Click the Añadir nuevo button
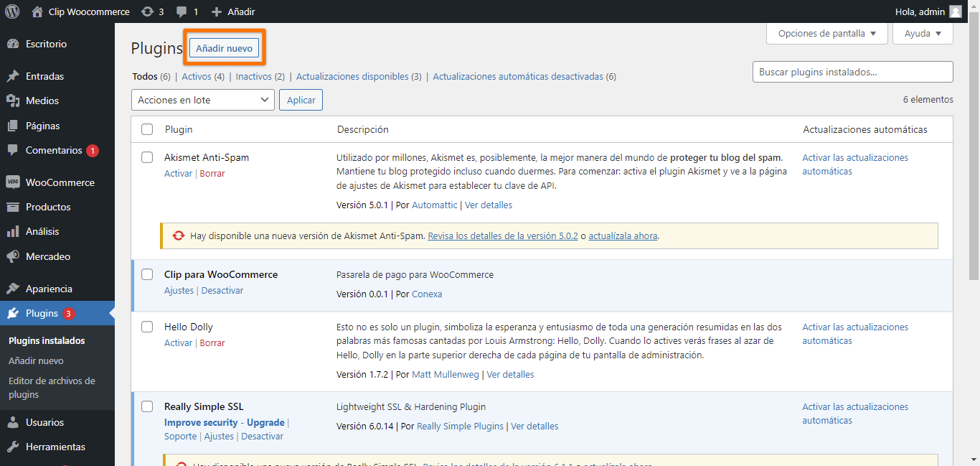The image size is (980, 466). pyautogui.click(x=225, y=48)
